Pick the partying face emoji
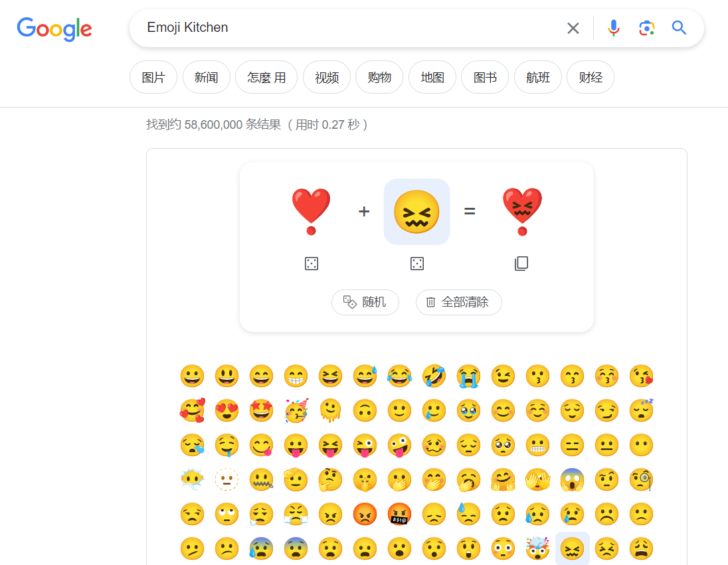This screenshot has width=728, height=565. tap(296, 410)
